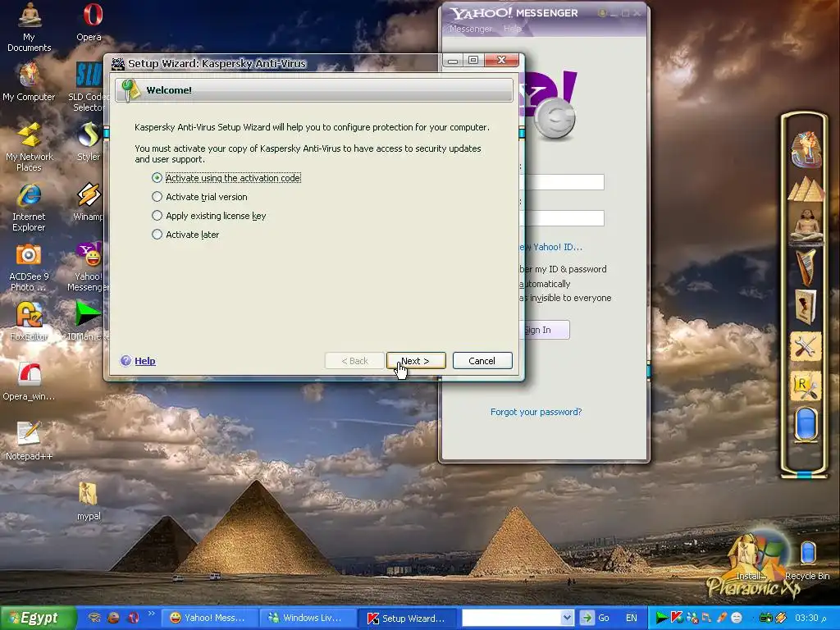The width and height of the screenshot is (840, 630).
Task: Open the Egypt start button
Action: pos(38,618)
